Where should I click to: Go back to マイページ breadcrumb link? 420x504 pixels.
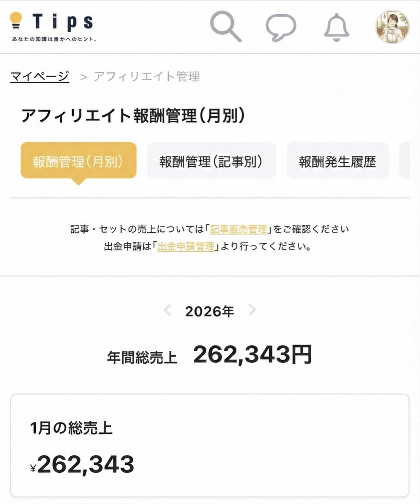coord(40,76)
